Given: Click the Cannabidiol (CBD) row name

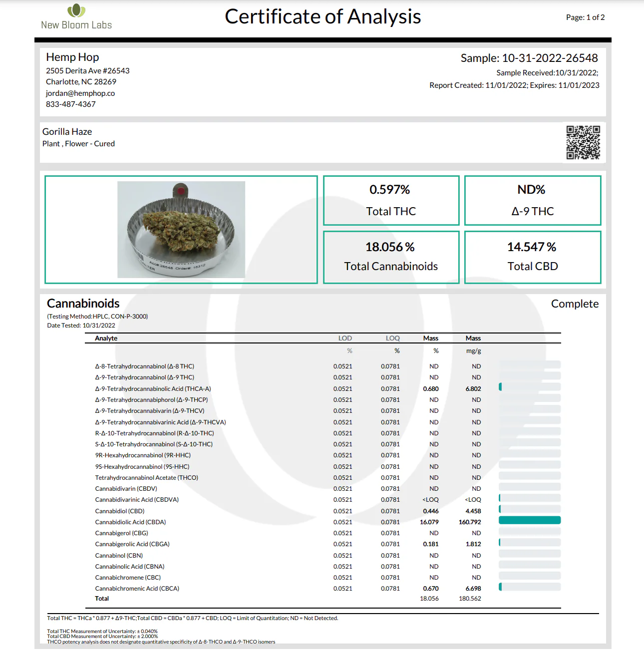Looking at the screenshot, I should point(120,511).
